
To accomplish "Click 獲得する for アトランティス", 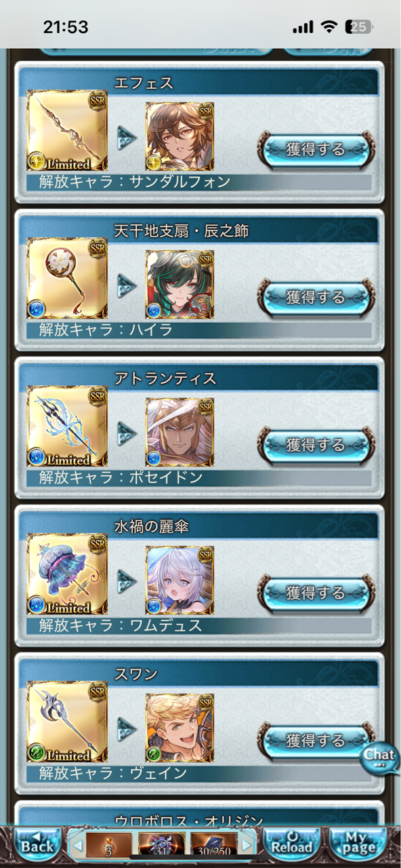I will click(x=316, y=445).
